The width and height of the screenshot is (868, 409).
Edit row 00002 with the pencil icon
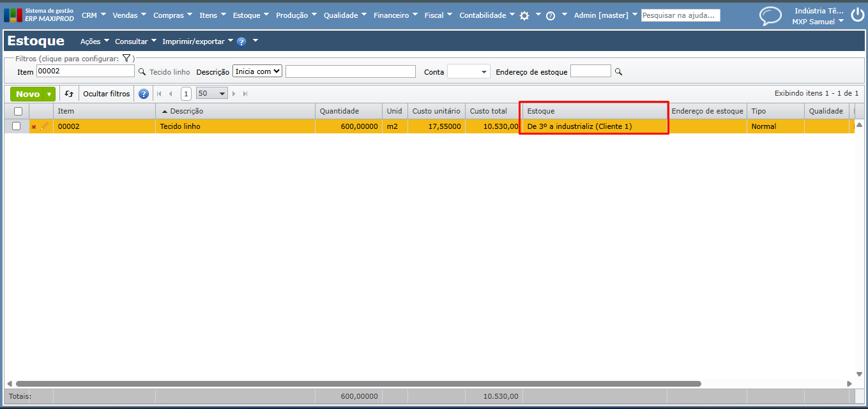(45, 126)
